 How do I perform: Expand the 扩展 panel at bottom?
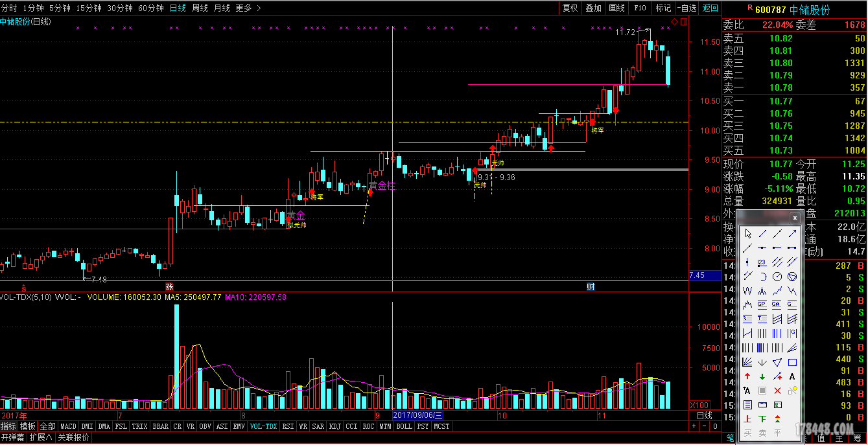click(x=41, y=437)
